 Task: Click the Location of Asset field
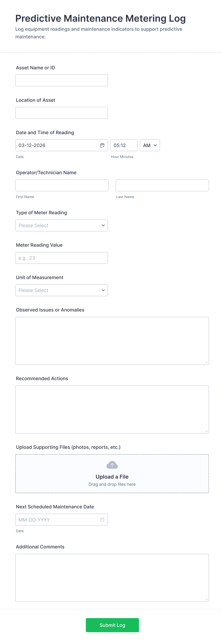click(x=62, y=113)
